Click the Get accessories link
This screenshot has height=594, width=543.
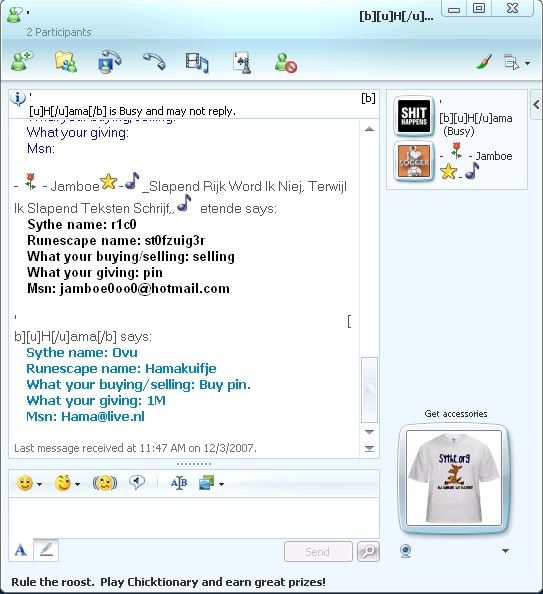click(x=455, y=414)
